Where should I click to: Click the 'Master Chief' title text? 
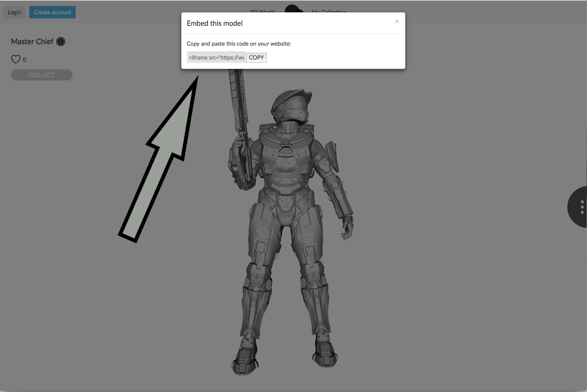[x=32, y=42]
